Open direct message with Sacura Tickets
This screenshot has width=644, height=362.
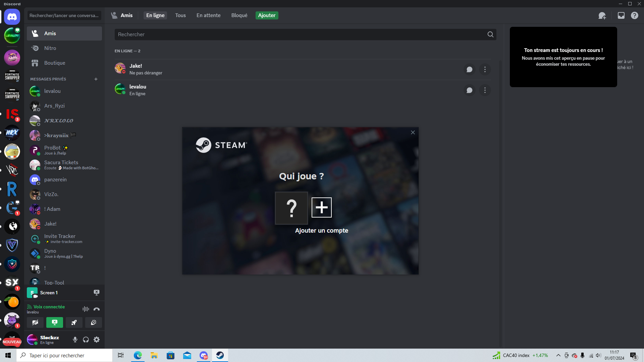64,165
